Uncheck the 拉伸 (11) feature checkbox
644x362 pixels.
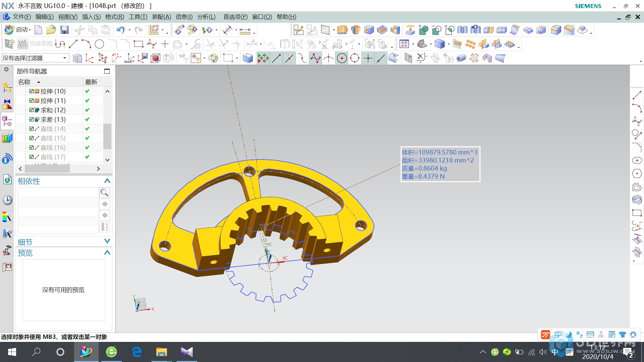tap(32, 101)
